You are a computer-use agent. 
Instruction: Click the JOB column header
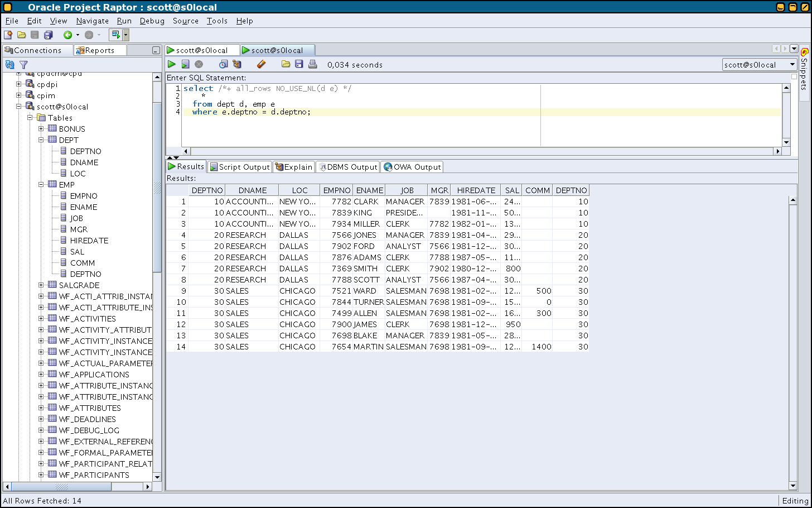(407, 190)
